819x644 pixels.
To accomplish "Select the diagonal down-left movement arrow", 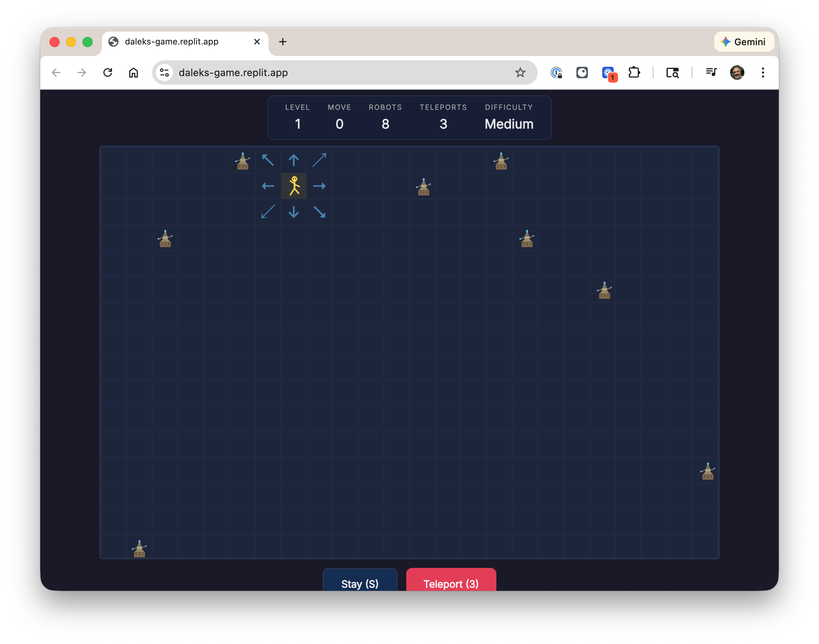I will pyautogui.click(x=268, y=212).
